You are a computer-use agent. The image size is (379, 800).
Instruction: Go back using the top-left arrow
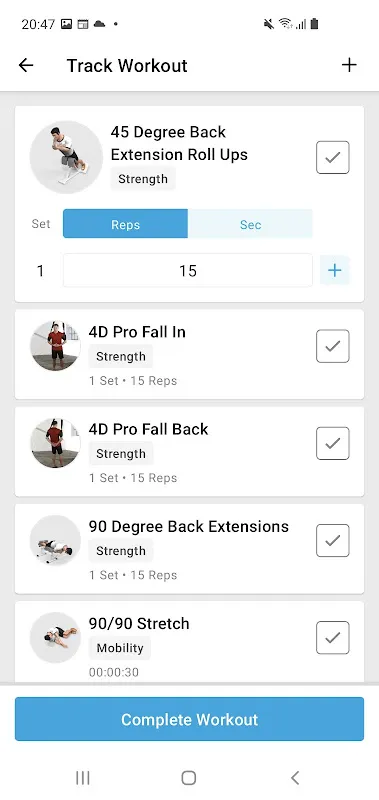point(26,65)
